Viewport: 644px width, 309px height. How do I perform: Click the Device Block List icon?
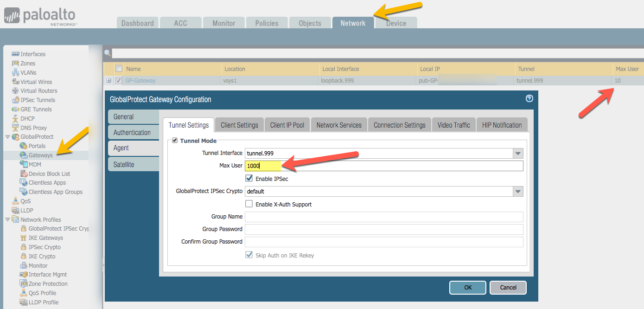[x=24, y=174]
